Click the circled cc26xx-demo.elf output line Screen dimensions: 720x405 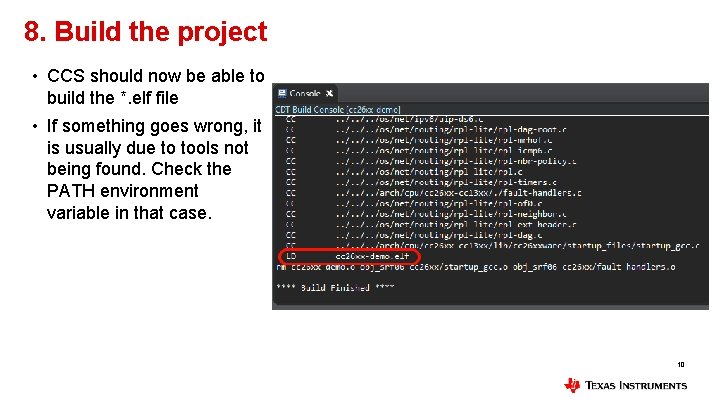click(x=349, y=256)
